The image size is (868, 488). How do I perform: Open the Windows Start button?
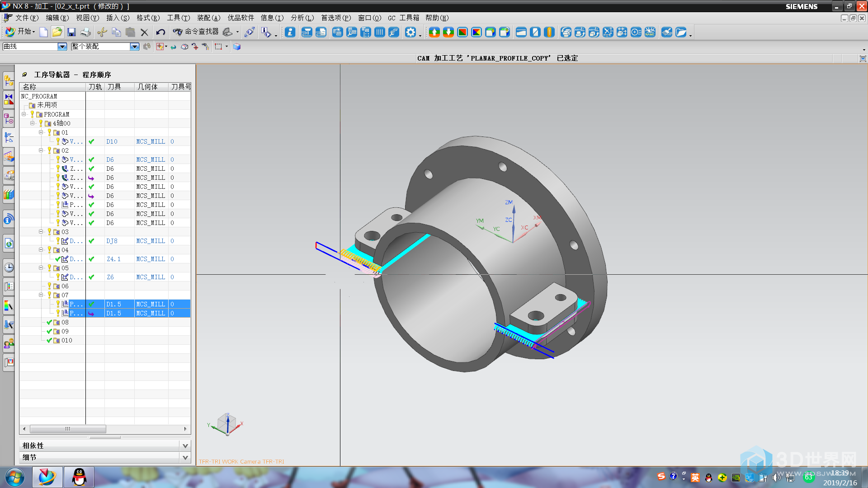pos(15,477)
